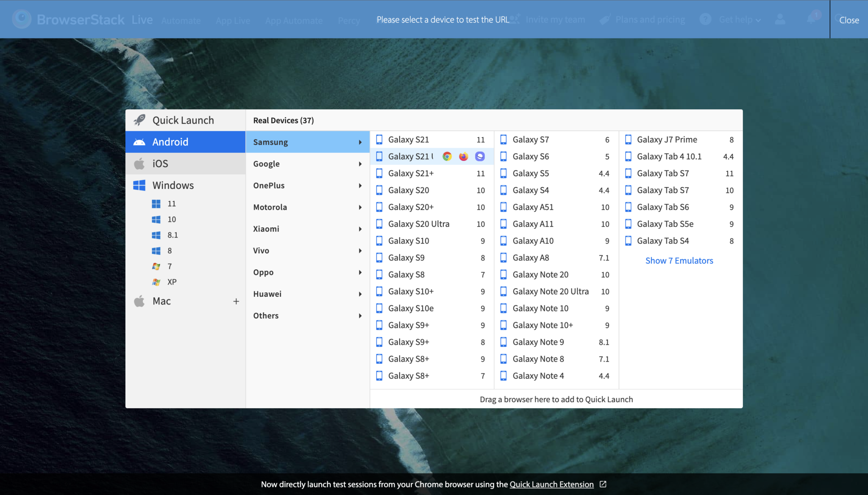Open the Windows platform section
This screenshot has width=868, height=495.
(x=173, y=185)
